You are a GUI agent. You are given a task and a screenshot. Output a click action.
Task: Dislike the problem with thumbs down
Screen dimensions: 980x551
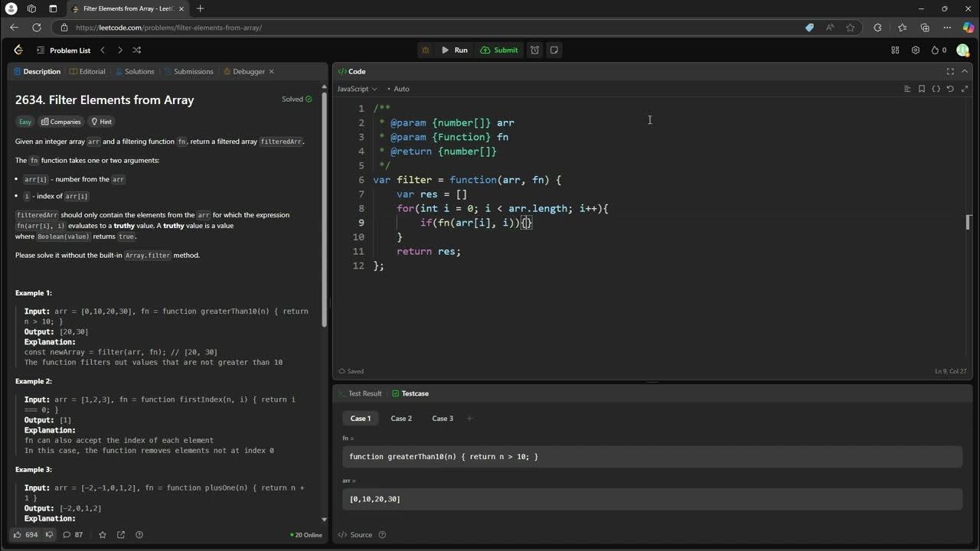click(x=50, y=535)
